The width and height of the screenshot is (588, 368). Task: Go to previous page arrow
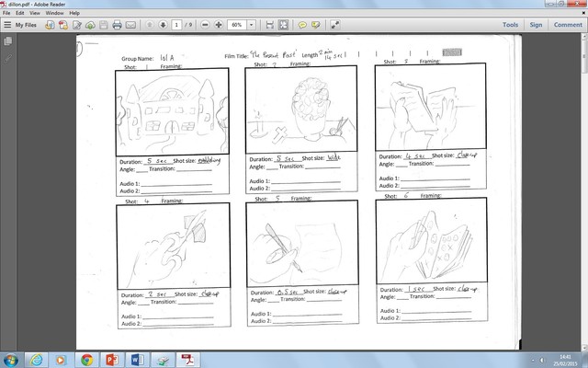(x=149, y=25)
